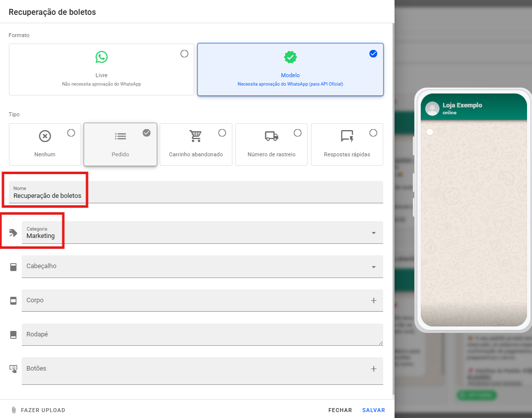Click the WhatsApp logo in Livre card
This screenshot has width=532, height=418.
pyautogui.click(x=101, y=57)
